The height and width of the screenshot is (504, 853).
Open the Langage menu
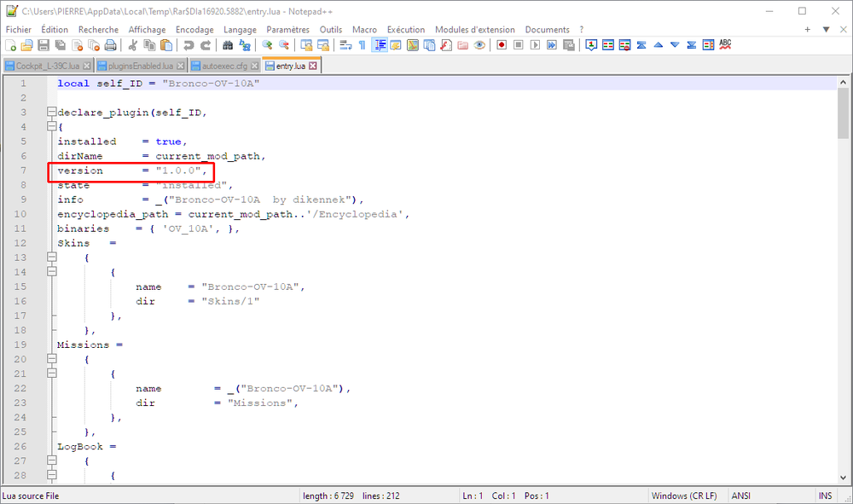click(240, 29)
